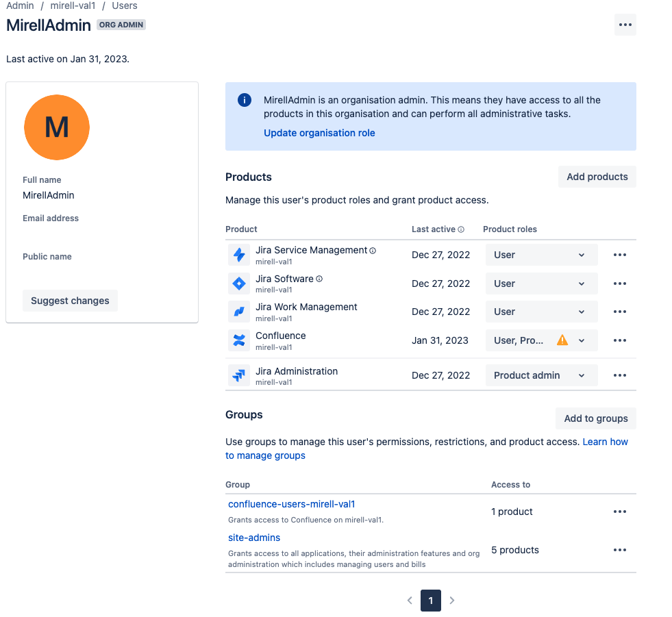Expand Confluence product roles dropdown
The width and height of the screenshot is (672, 617).
pos(542,340)
